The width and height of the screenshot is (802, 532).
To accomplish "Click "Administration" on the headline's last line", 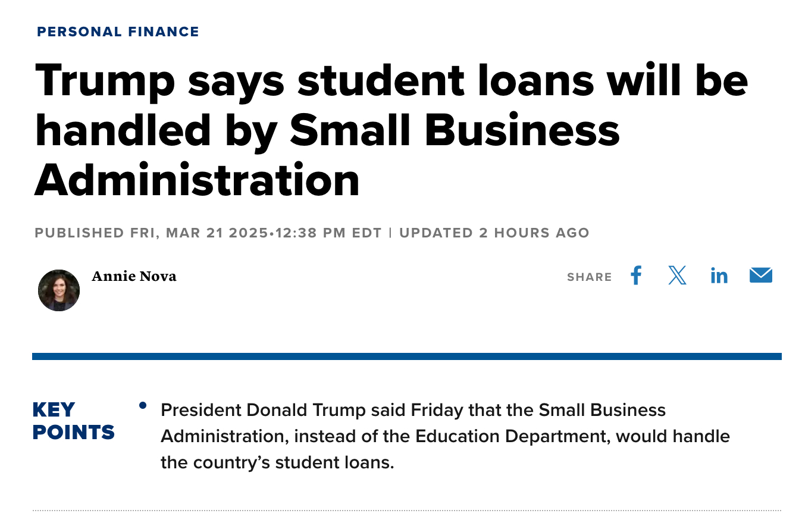I will point(197,180).
